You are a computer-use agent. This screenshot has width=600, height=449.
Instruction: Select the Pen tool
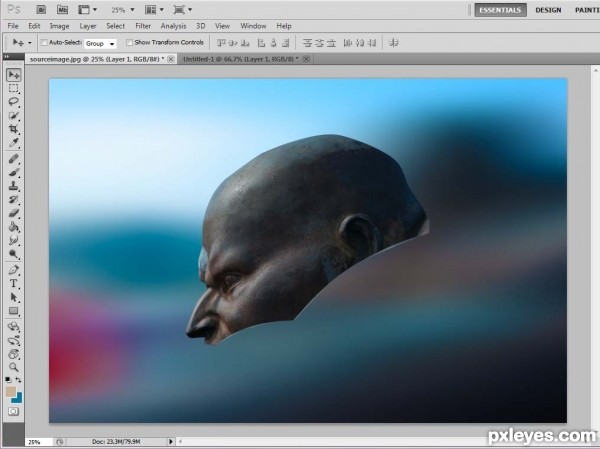[x=13, y=270]
